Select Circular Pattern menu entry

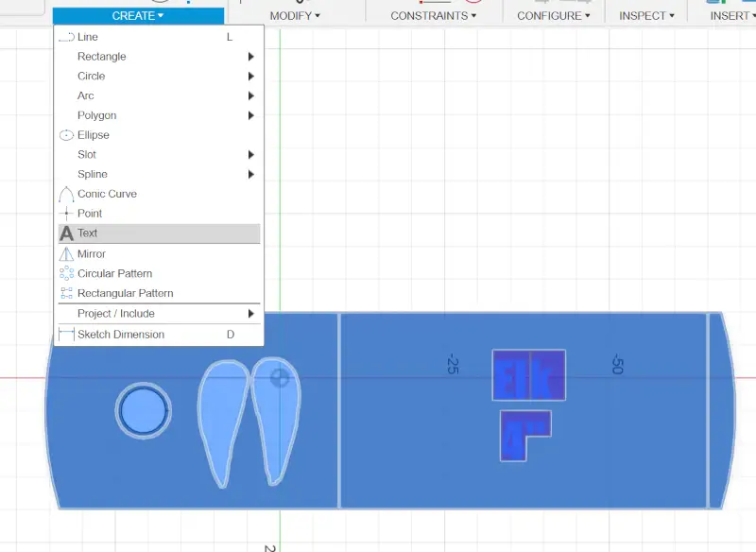pyautogui.click(x=159, y=273)
